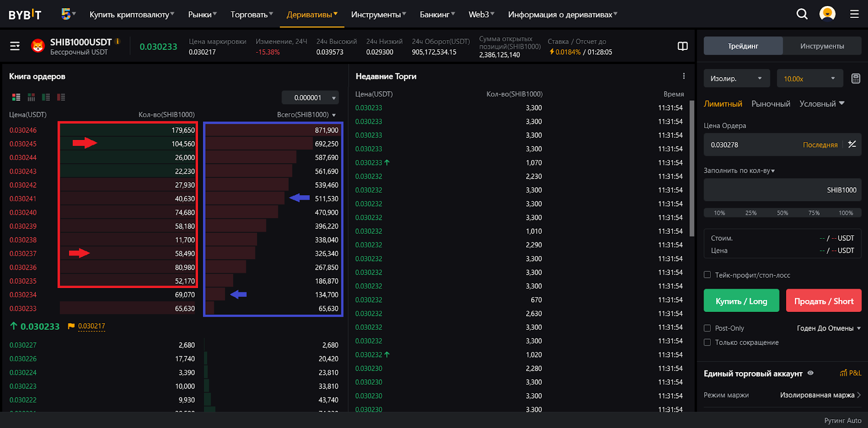Toggle balance visibility eye icon
Viewport: 868px width, 428px height.
tap(810, 373)
